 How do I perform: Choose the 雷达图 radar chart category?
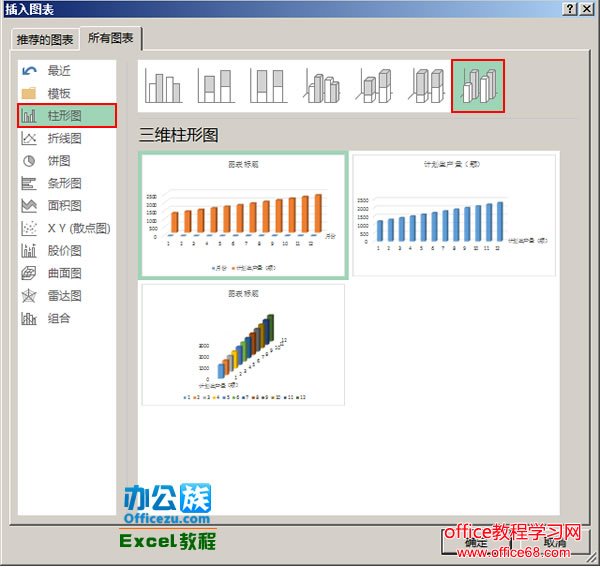tap(67, 296)
